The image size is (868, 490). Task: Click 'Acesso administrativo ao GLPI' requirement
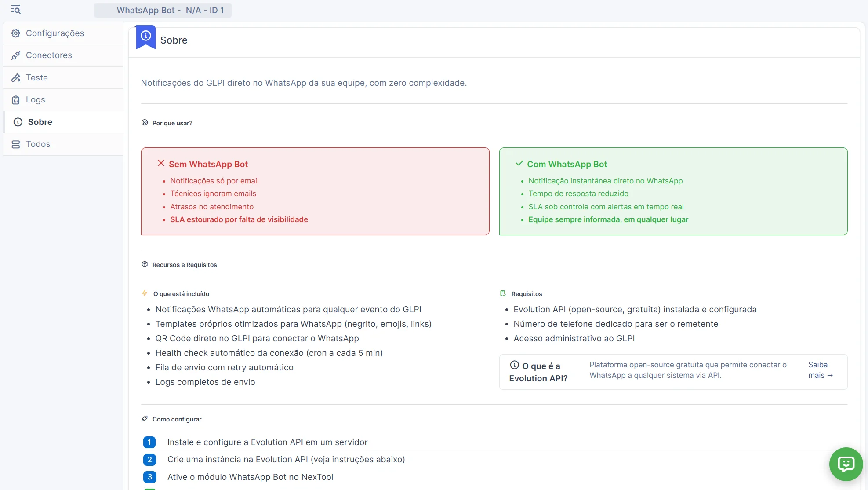(574, 339)
